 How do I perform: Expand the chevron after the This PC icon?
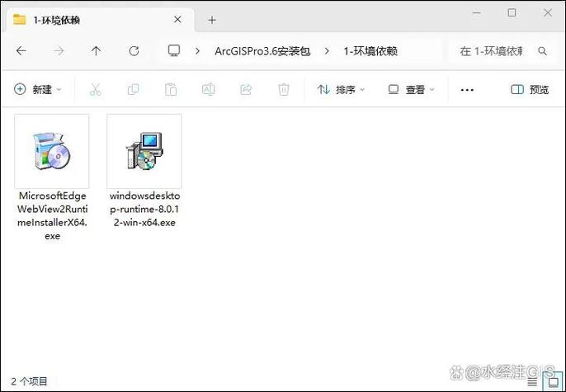coord(197,51)
